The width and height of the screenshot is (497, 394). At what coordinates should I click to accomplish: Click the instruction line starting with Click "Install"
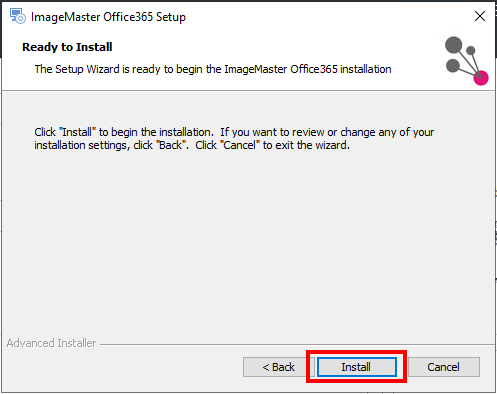click(234, 132)
